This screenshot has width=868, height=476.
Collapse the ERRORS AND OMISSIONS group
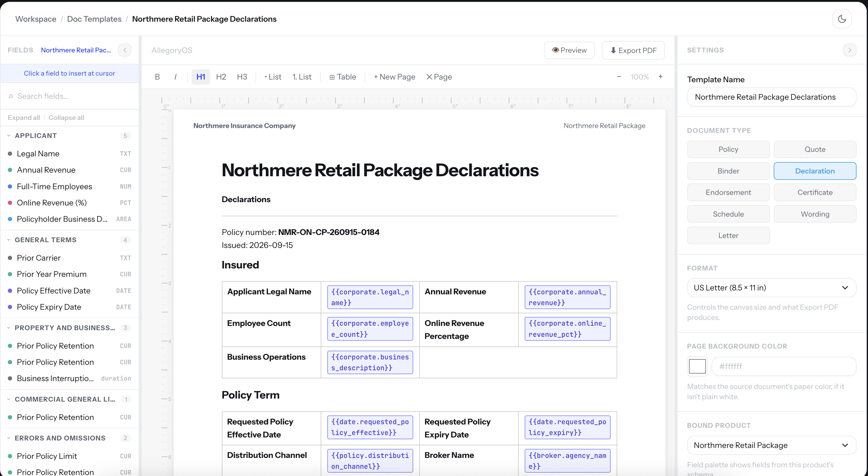69,438
